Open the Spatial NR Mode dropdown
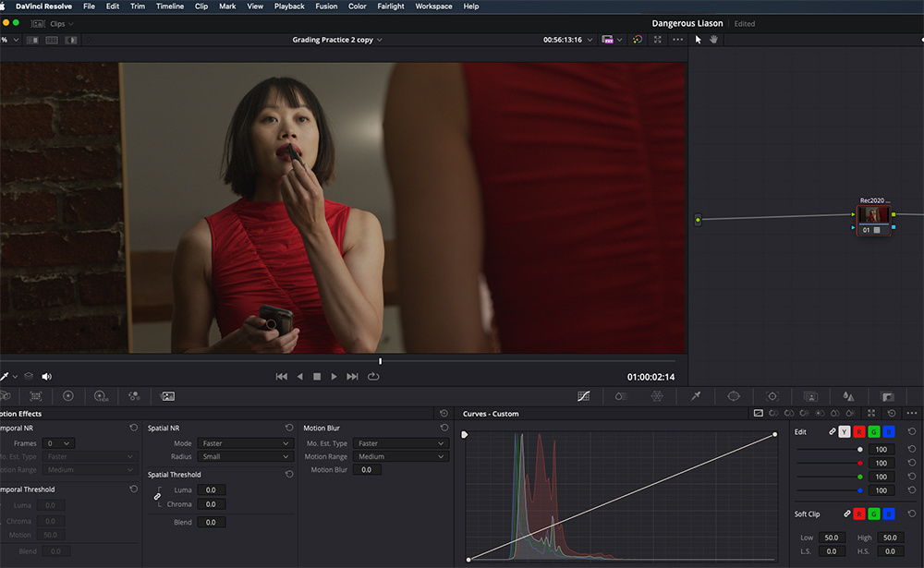The height and width of the screenshot is (568, 924). coord(245,443)
